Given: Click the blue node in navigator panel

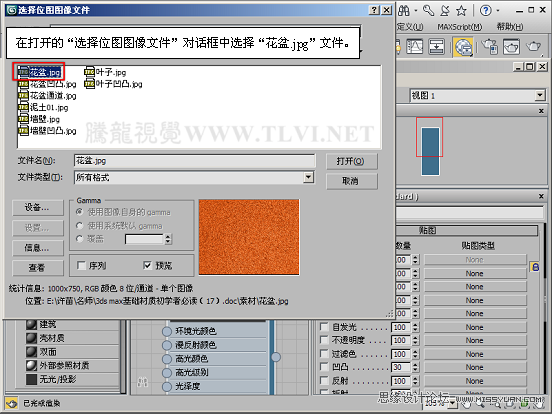Looking at the screenshot, I should pos(430,151).
